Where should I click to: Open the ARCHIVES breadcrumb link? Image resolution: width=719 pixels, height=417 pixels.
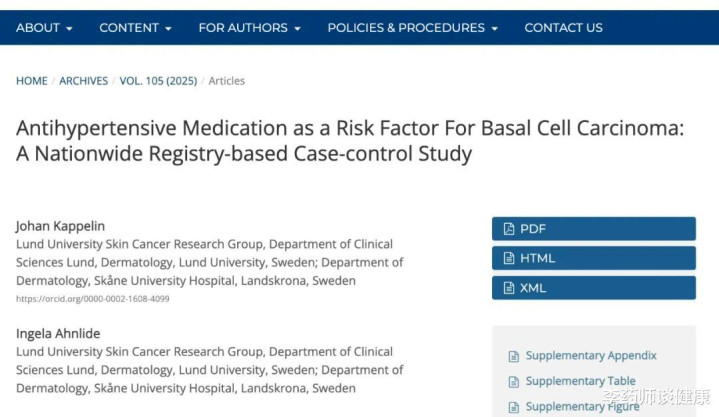[x=83, y=81]
